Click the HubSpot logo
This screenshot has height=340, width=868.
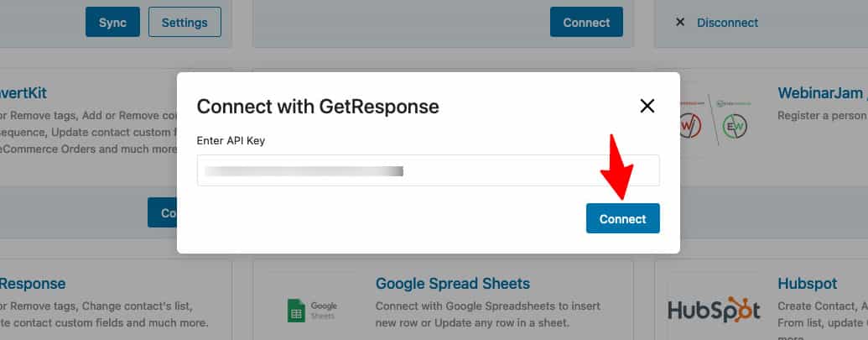click(x=714, y=310)
